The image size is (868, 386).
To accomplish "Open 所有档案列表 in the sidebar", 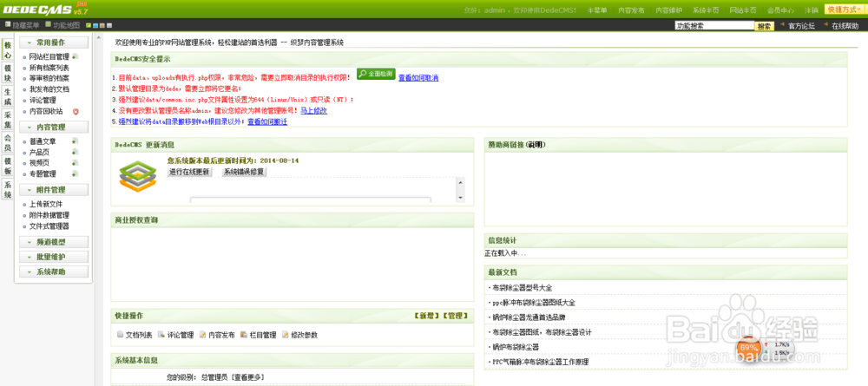I will [x=49, y=68].
